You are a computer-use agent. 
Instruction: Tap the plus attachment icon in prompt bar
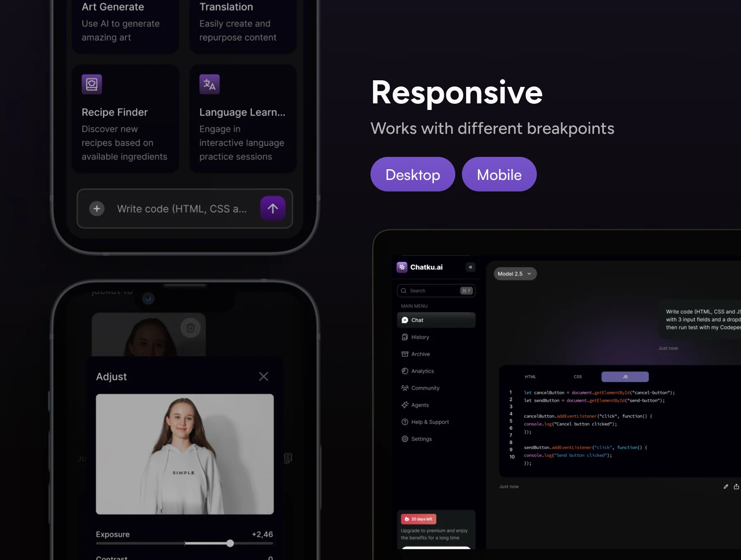(x=97, y=209)
